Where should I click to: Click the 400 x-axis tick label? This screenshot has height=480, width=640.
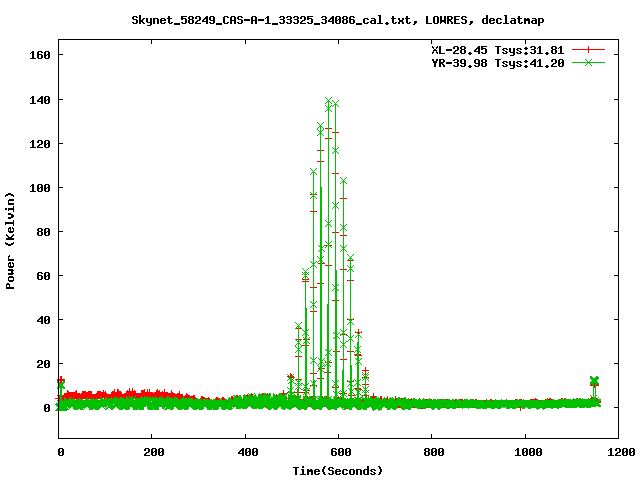point(248,452)
